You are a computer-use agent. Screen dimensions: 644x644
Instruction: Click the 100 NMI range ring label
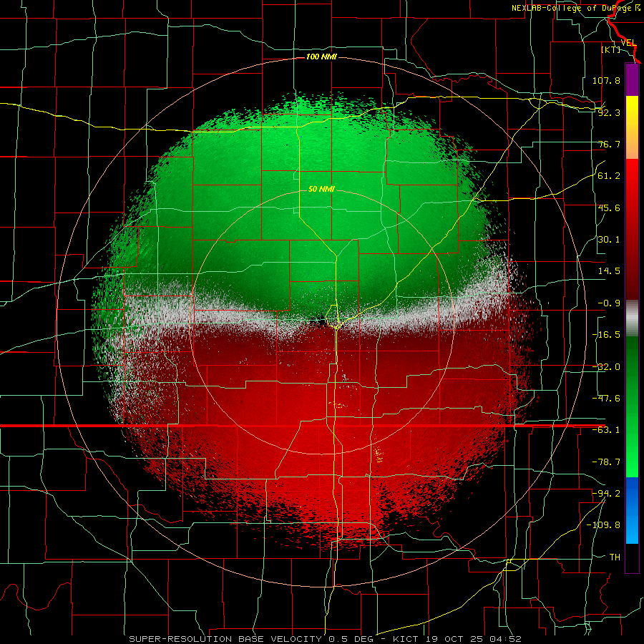tap(321, 57)
